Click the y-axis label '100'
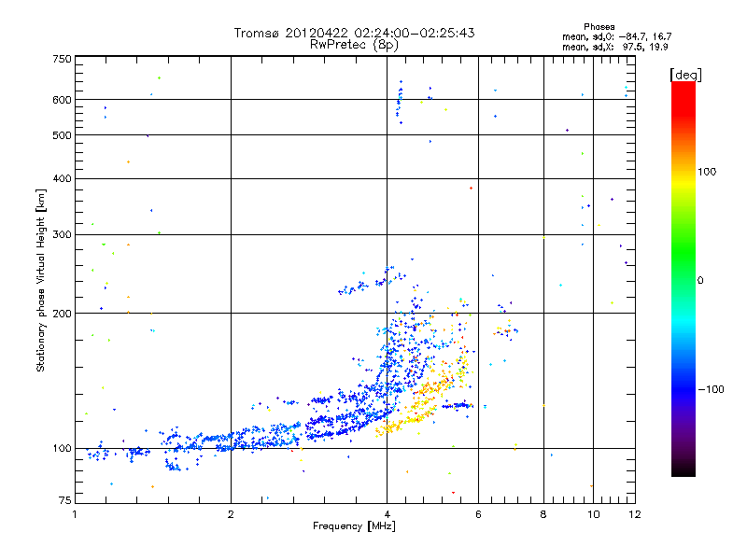Screen dimensions: 747x560 pos(62,449)
